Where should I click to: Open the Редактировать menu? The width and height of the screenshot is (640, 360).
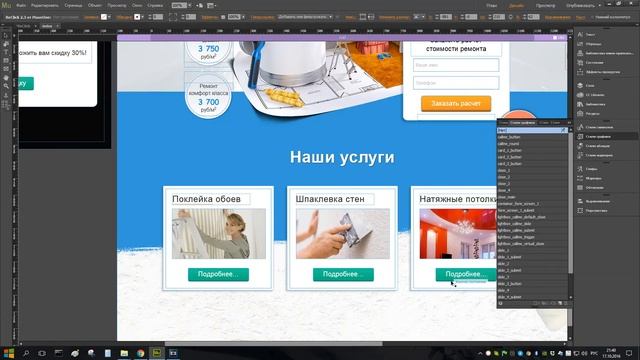(x=45, y=5)
